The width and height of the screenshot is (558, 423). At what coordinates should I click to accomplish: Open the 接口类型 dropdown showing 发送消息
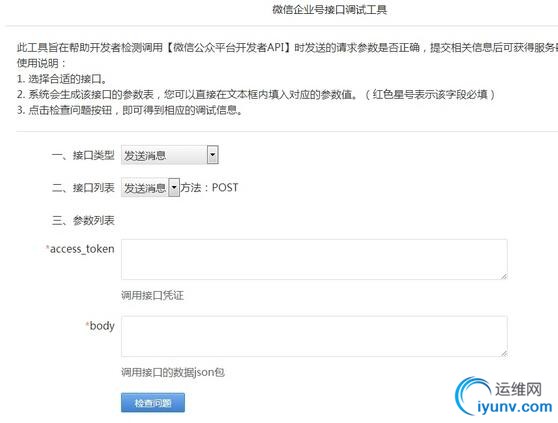pyautogui.click(x=170, y=155)
